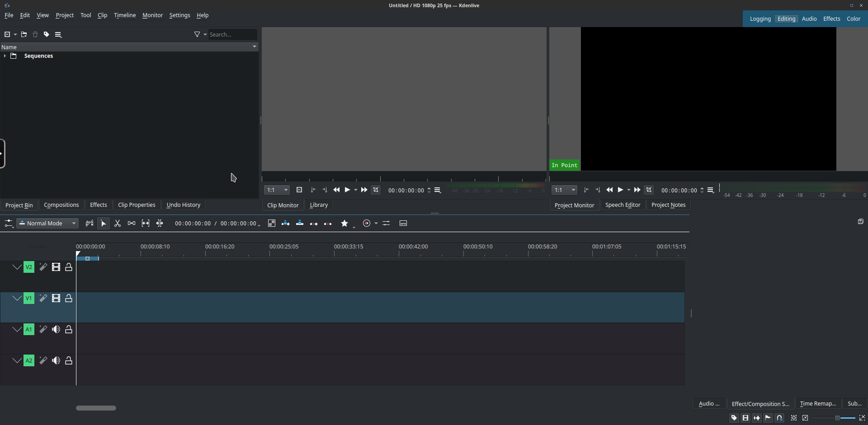Select the Spacer tool in timeline toolbar
Image resolution: width=868 pixels, height=425 pixels.
pos(132,223)
